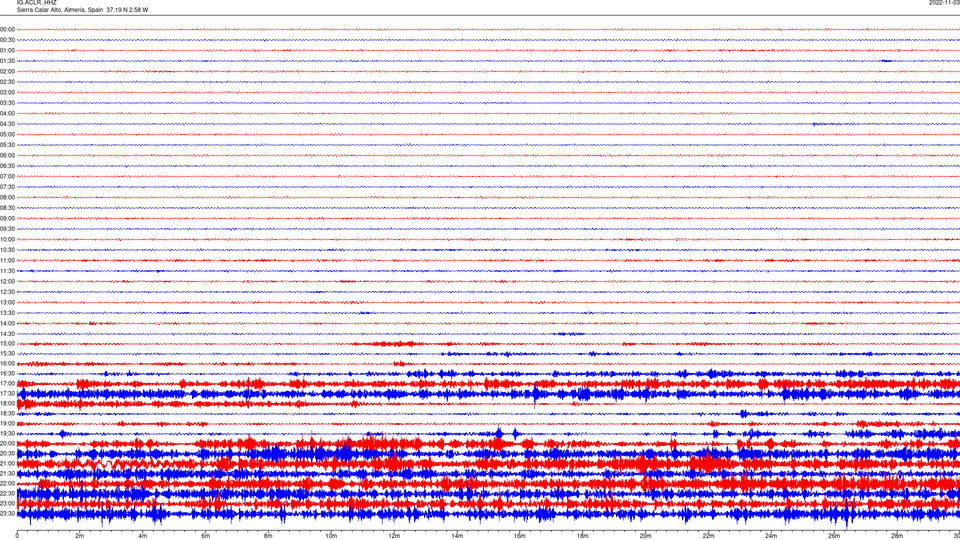
Task: Click the 12:00 time label
Action: coord(7,282)
